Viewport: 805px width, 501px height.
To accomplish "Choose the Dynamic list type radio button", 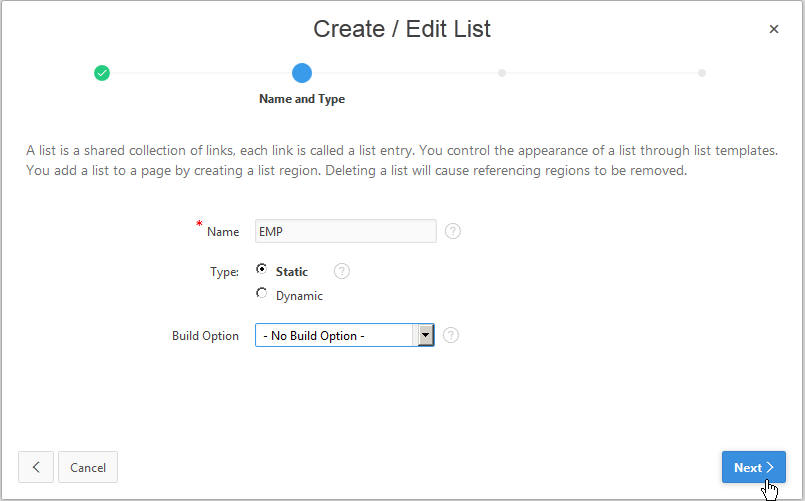I will point(262,294).
